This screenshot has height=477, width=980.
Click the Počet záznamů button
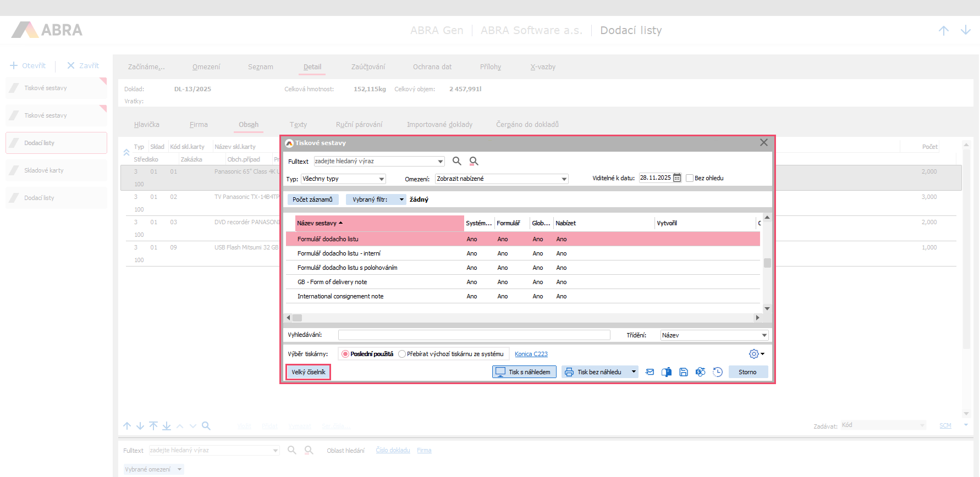click(313, 199)
